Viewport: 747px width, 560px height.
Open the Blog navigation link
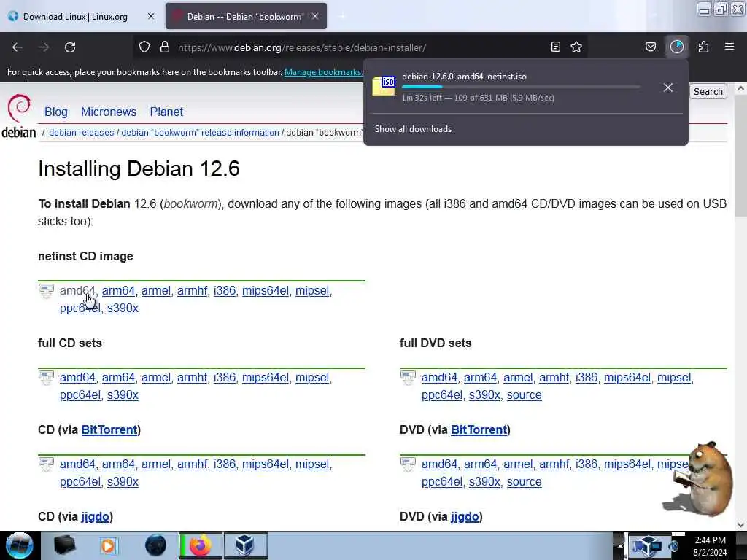[x=55, y=112]
